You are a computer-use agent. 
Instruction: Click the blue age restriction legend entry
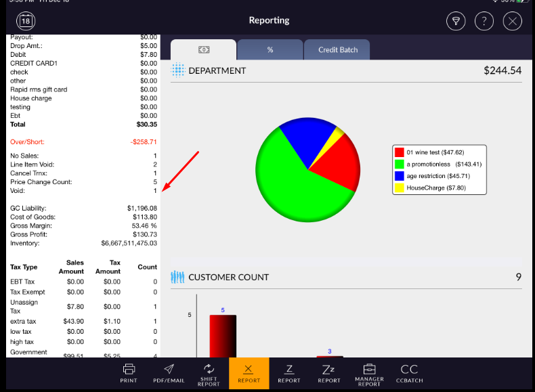pos(434,176)
